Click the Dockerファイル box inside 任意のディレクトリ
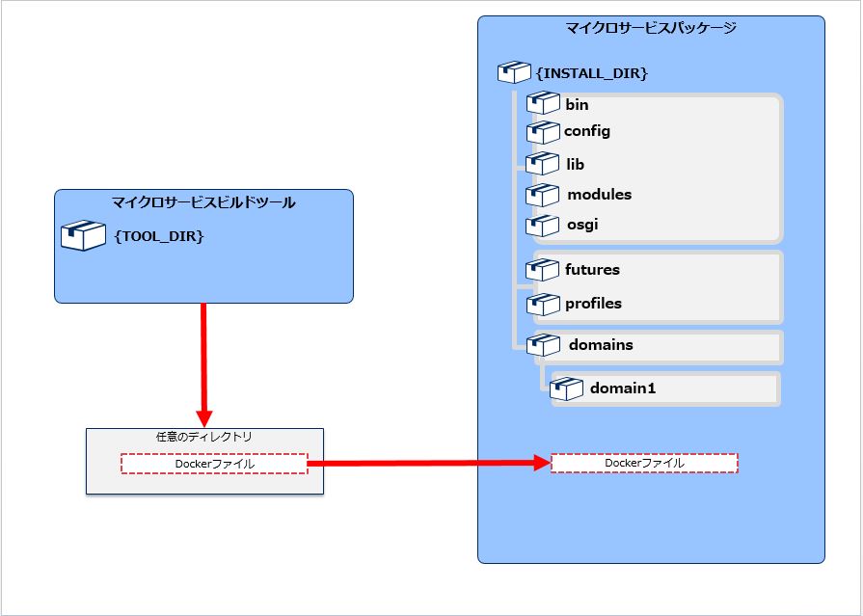 tap(214, 464)
